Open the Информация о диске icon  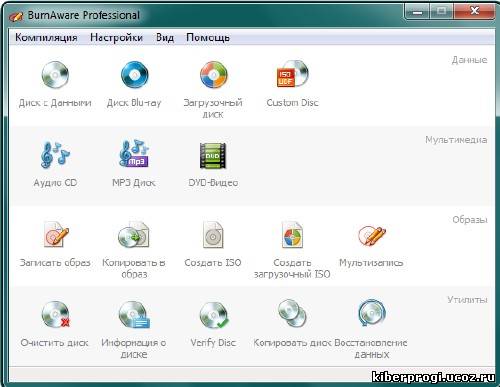point(134,315)
